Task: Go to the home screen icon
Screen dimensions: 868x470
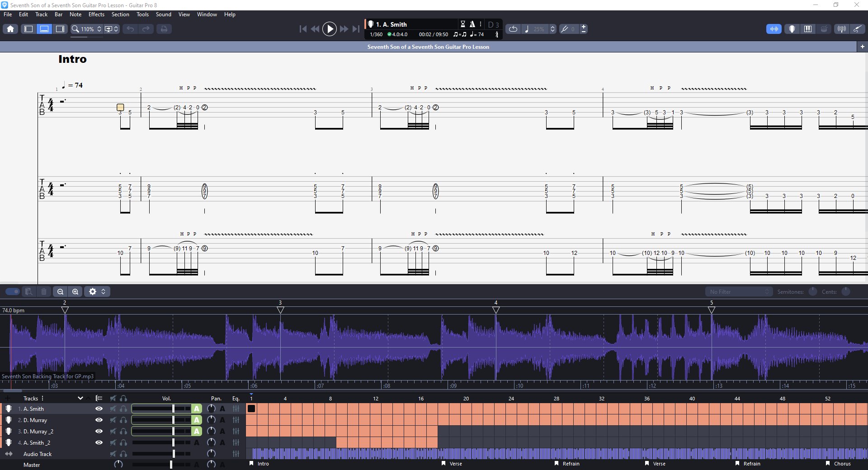Action: click(10, 29)
